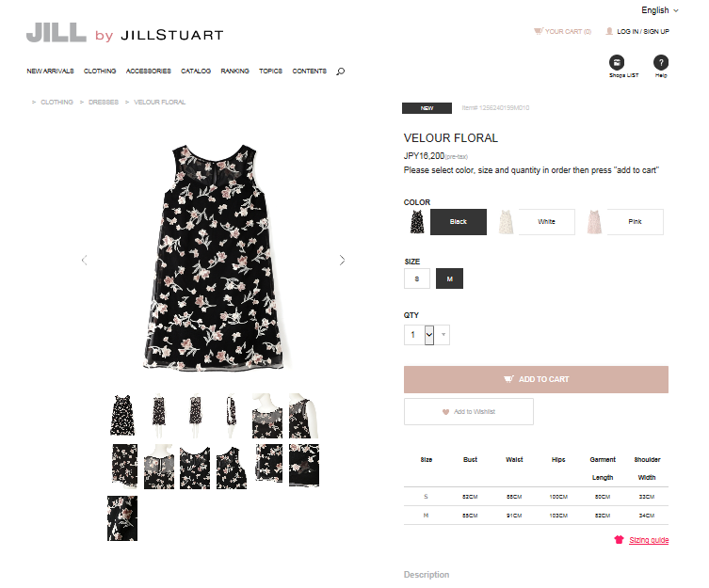Screen dimensions: 709x588
Task: Open the NEW ARRIVALS menu
Action: pos(50,71)
